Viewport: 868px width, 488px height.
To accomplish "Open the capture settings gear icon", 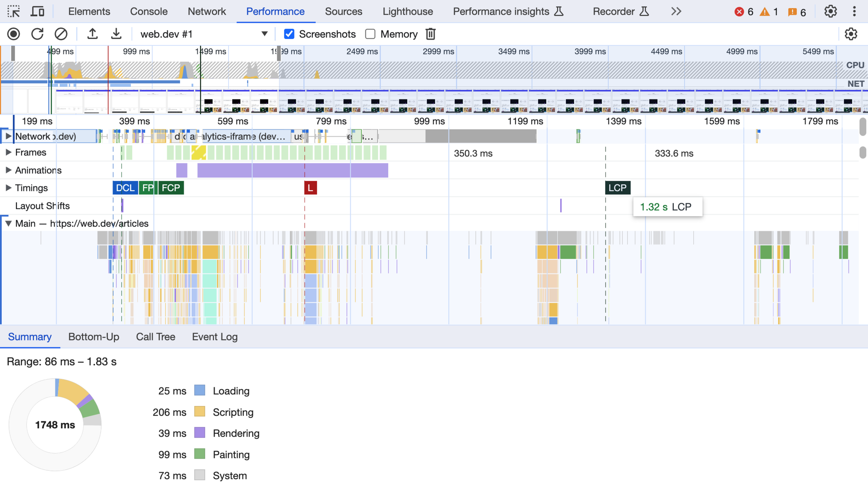I will [851, 34].
